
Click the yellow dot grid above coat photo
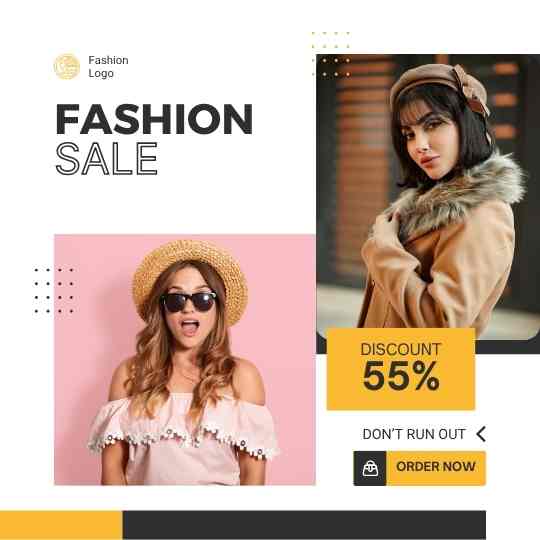click(331, 54)
